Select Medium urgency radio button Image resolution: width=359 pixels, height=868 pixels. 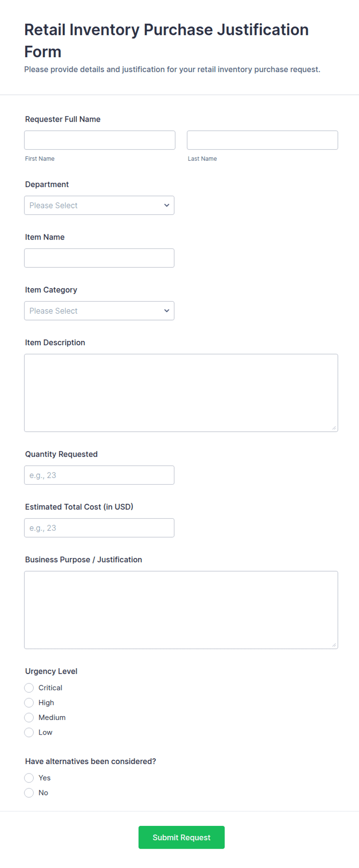(29, 717)
